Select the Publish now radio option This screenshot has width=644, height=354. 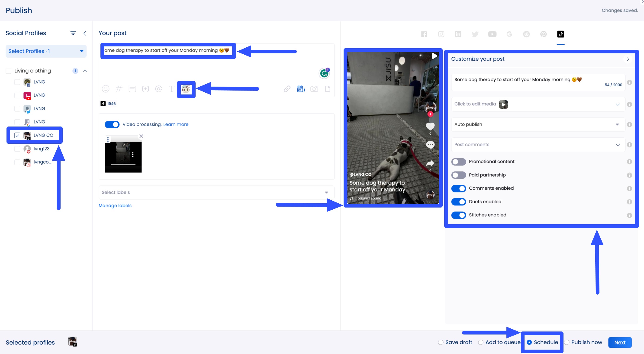[x=567, y=342]
